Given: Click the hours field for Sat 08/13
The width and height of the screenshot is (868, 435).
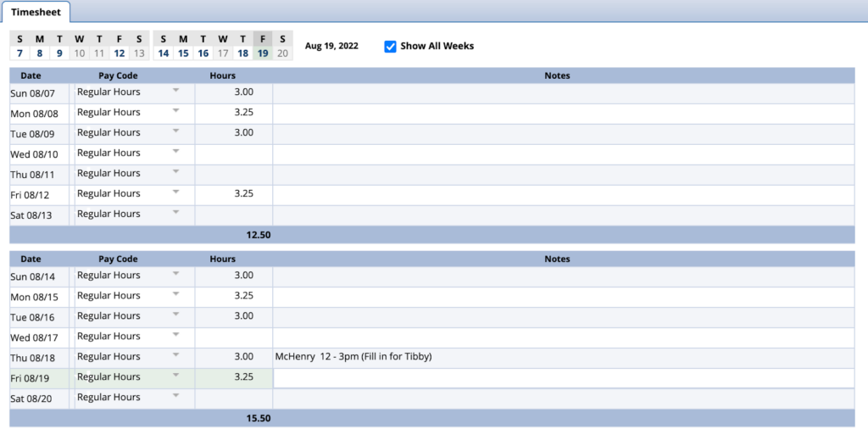Looking at the screenshot, I should tap(233, 215).
